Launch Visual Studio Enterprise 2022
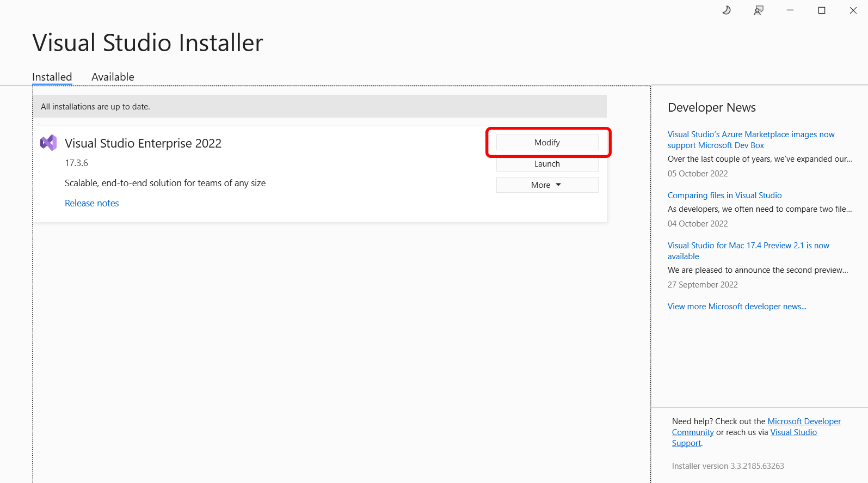 point(547,164)
